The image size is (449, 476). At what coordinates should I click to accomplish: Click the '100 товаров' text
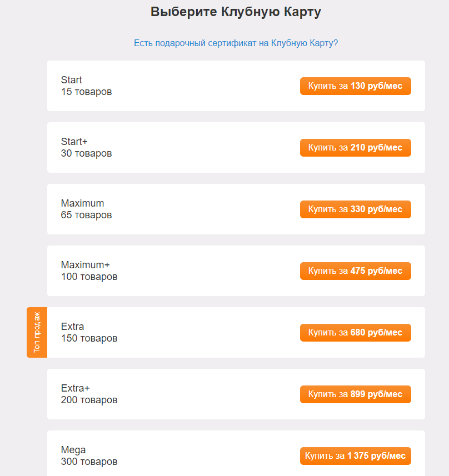click(x=89, y=277)
